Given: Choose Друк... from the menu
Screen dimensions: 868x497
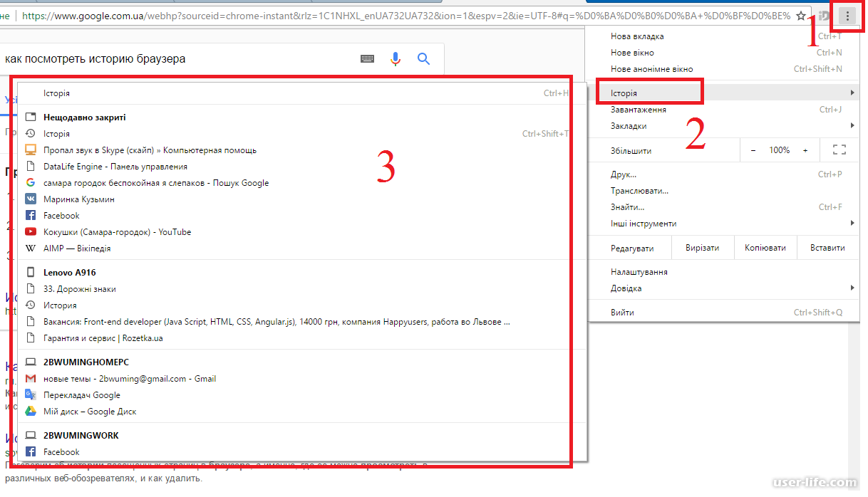Looking at the screenshot, I should pos(724,174).
